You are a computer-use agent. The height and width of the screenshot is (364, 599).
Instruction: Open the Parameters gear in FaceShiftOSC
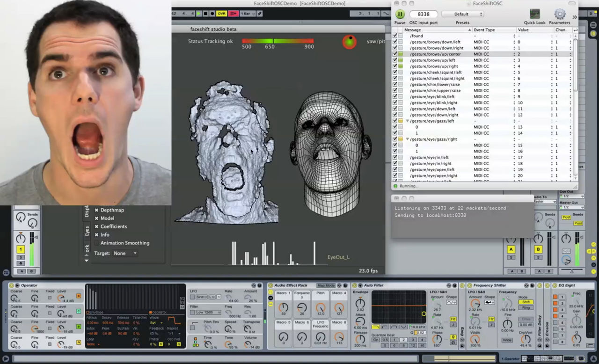tap(560, 15)
